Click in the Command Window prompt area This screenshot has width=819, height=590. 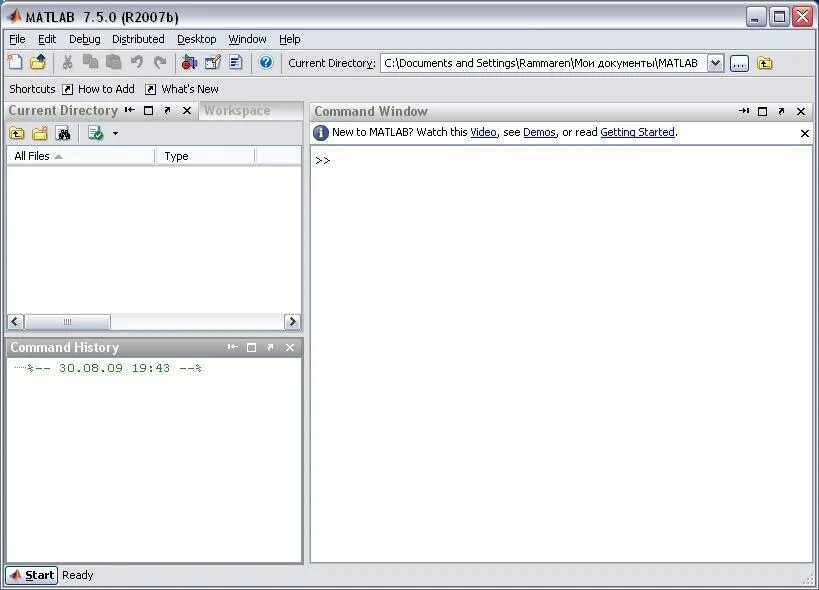[x=561, y=355]
